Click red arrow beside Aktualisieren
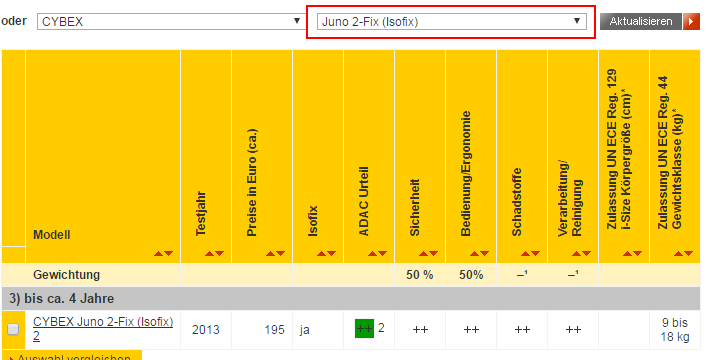 point(691,22)
